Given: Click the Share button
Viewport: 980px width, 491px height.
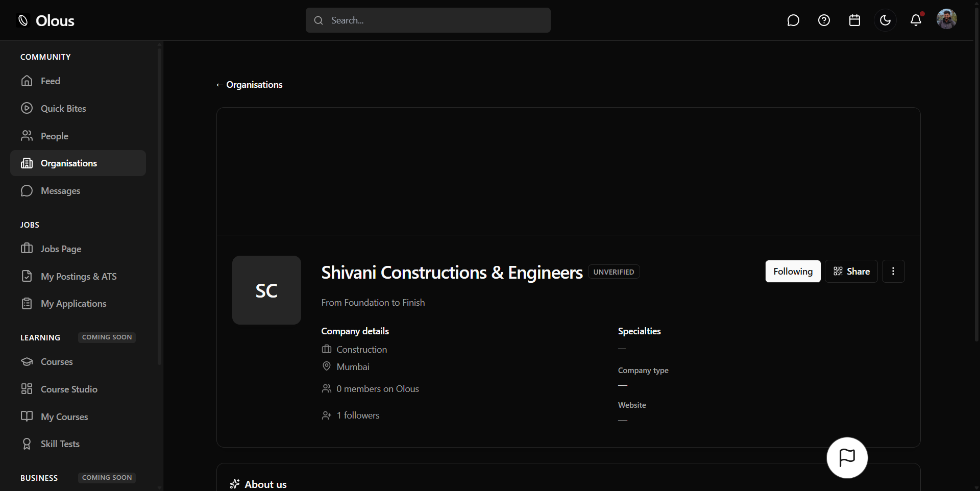Looking at the screenshot, I should [x=851, y=272].
